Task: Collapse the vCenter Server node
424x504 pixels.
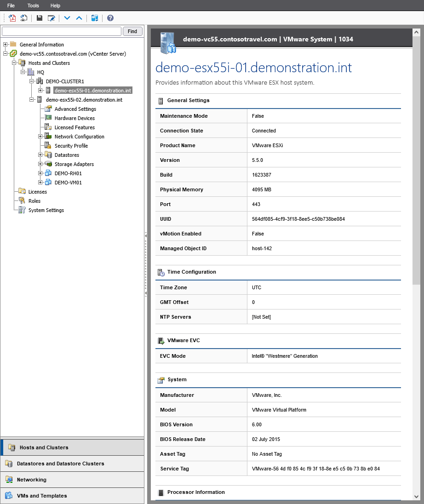Action: click(5, 54)
